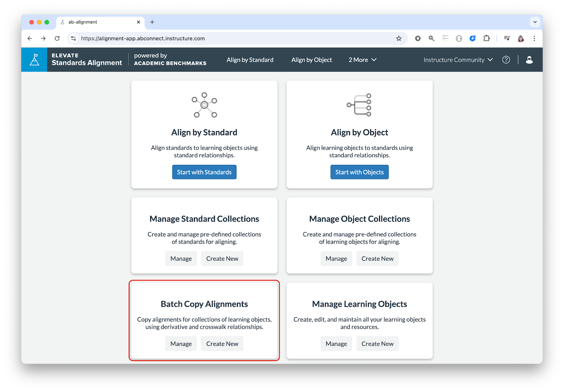The height and width of the screenshot is (392, 564).
Task: Click Create New under Manage Learning Objects
Action: pos(378,344)
